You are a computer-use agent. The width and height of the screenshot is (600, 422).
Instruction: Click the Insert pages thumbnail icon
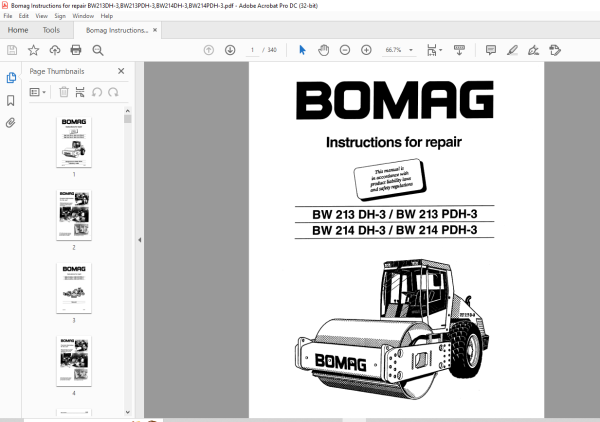pyautogui.click(x=80, y=92)
